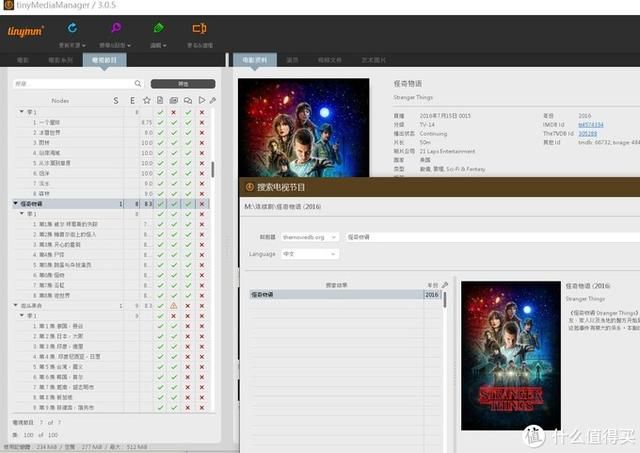Click the orange rename and cleanup icon
The width and height of the screenshot is (640, 453).
pyautogui.click(x=199, y=28)
